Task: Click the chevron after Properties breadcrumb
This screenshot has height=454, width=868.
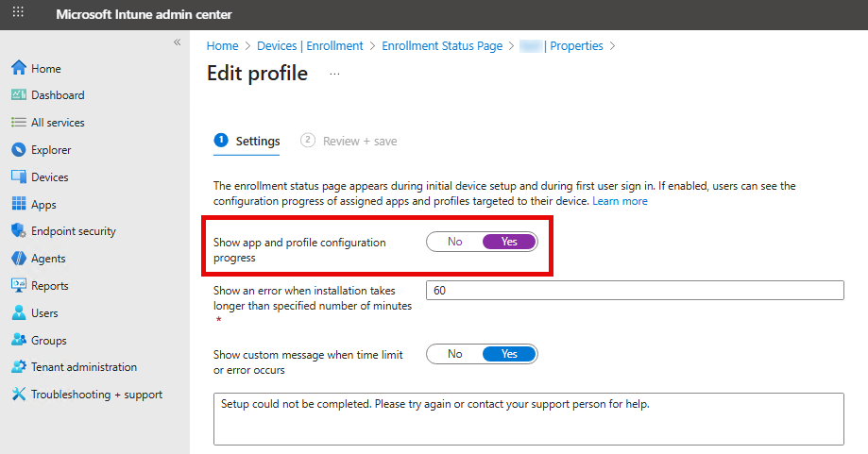Action: pyautogui.click(x=612, y=46)
